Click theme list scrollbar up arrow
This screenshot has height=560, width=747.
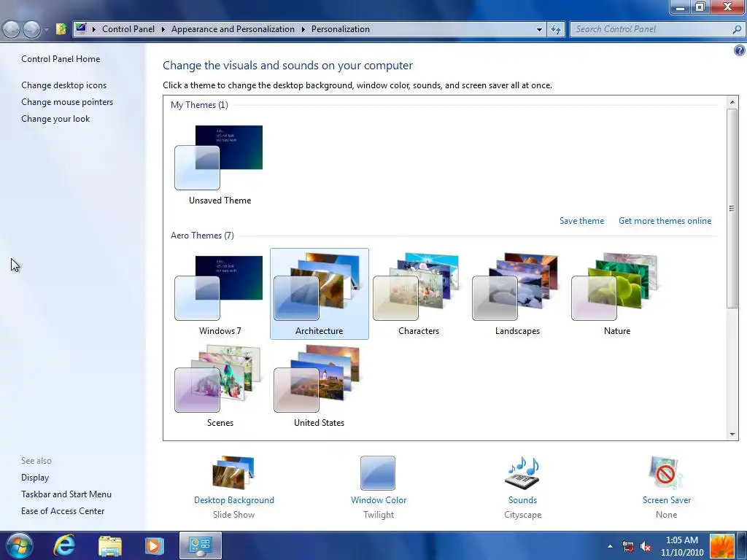point(732,102)
